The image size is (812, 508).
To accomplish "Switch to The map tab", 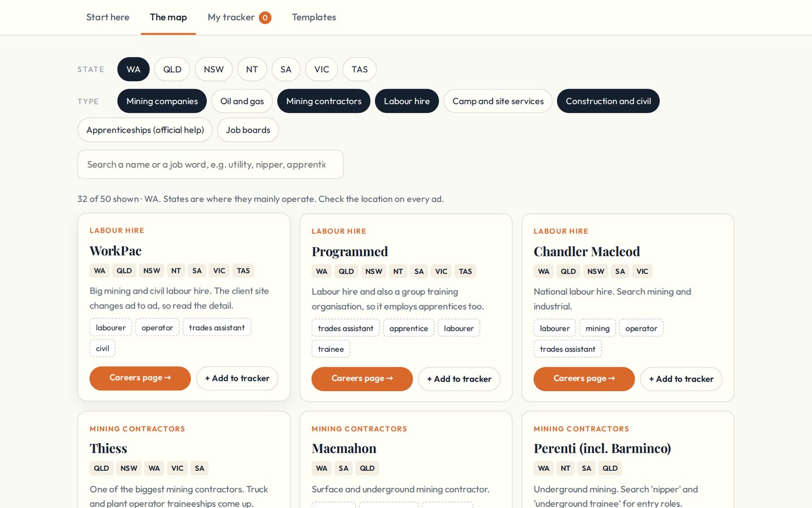I will pos(168,17).
